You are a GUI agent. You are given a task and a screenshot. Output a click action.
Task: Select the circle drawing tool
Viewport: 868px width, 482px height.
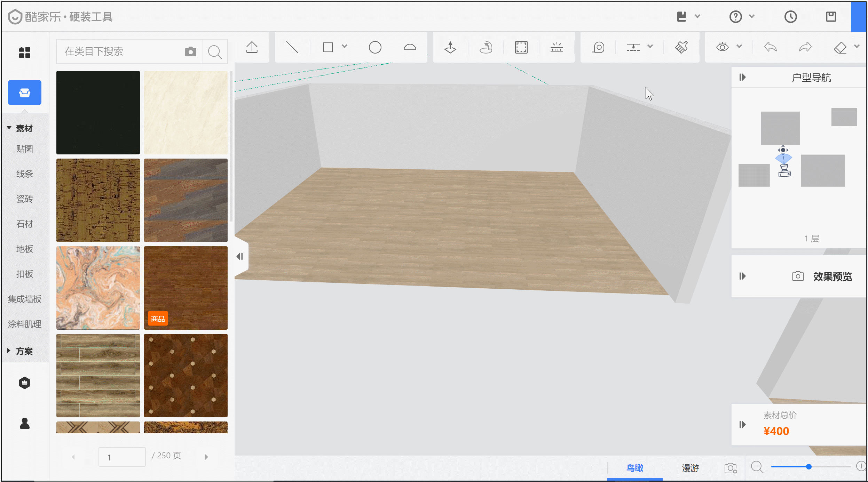pos(375,47)
